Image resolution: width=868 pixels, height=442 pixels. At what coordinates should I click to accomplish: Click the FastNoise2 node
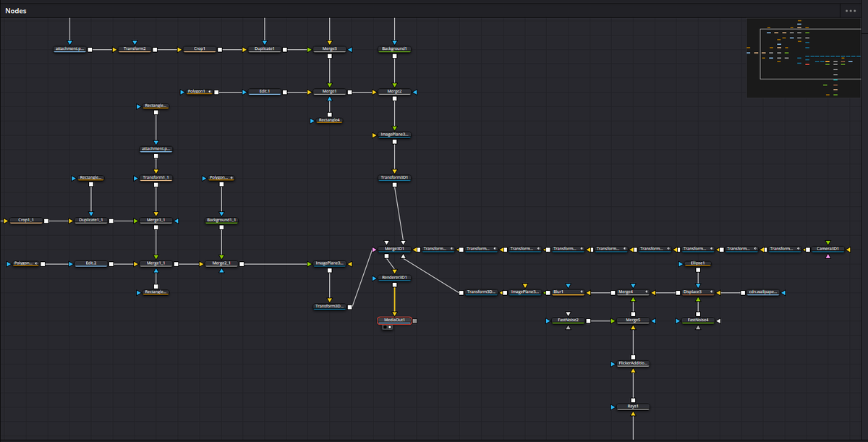568,320
